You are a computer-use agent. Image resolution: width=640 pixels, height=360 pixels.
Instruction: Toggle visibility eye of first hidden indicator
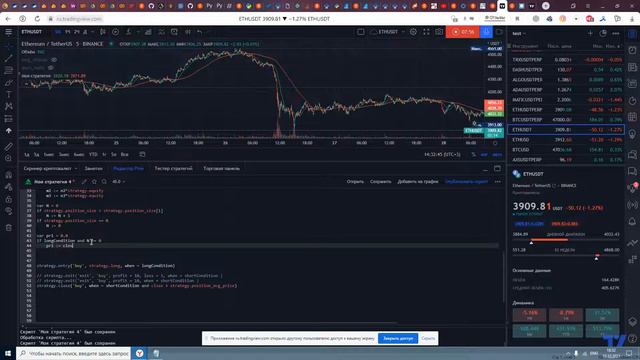coord(54,60)
